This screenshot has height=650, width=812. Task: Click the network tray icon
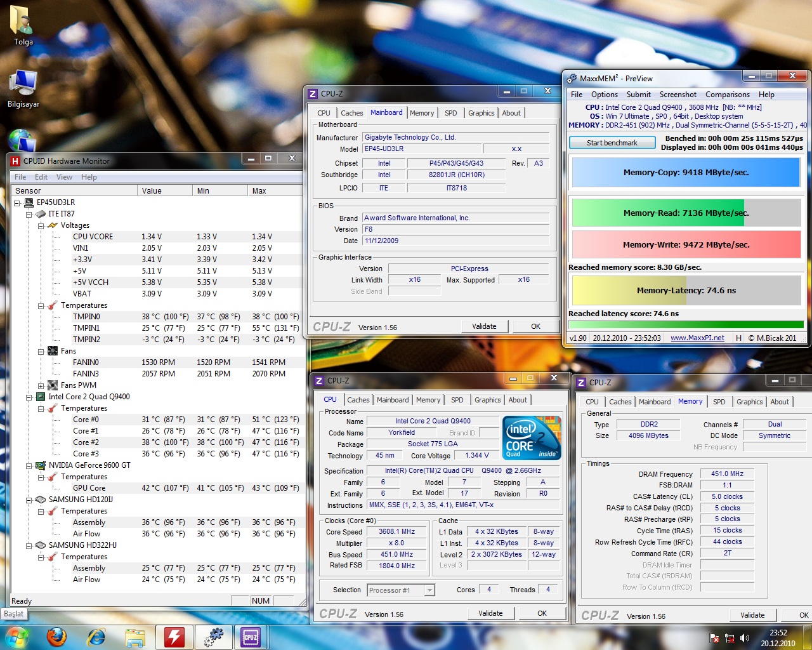(730, 638)
